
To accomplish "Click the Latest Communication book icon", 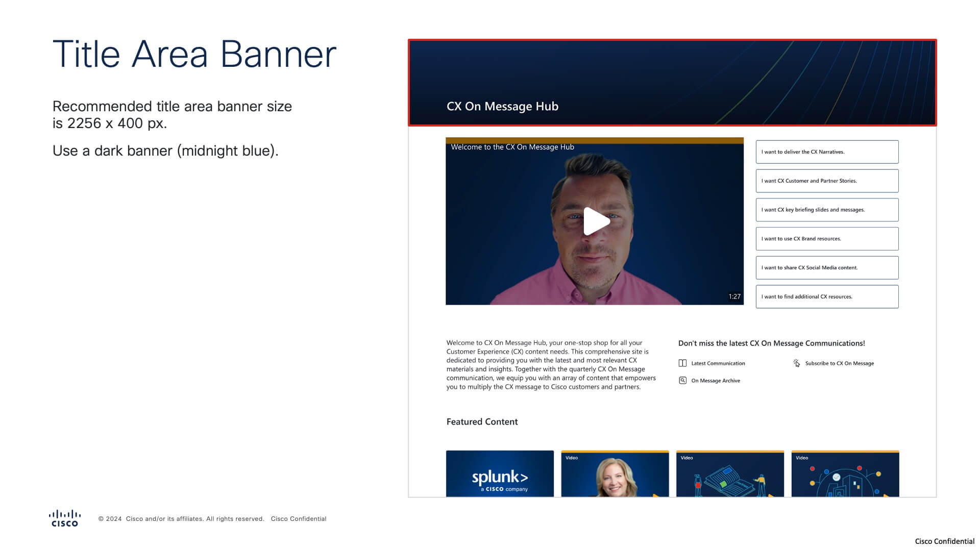I will pyautogui.click(x=682, y=363).
